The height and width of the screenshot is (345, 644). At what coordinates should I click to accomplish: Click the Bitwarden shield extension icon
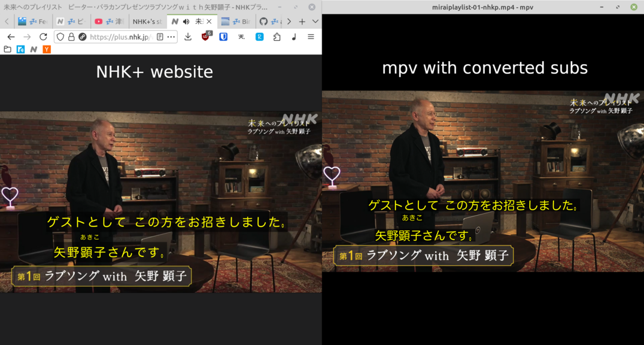[x=223, y=37]
